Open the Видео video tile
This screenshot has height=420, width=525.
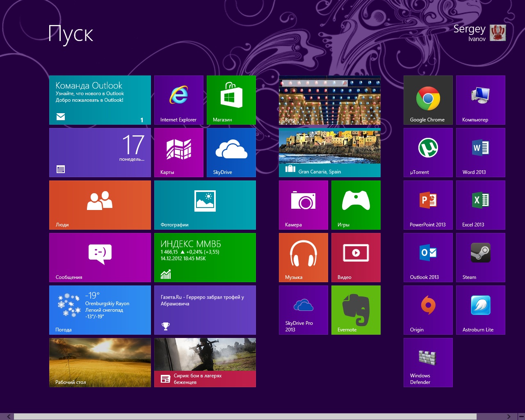(x=356, y=258)
